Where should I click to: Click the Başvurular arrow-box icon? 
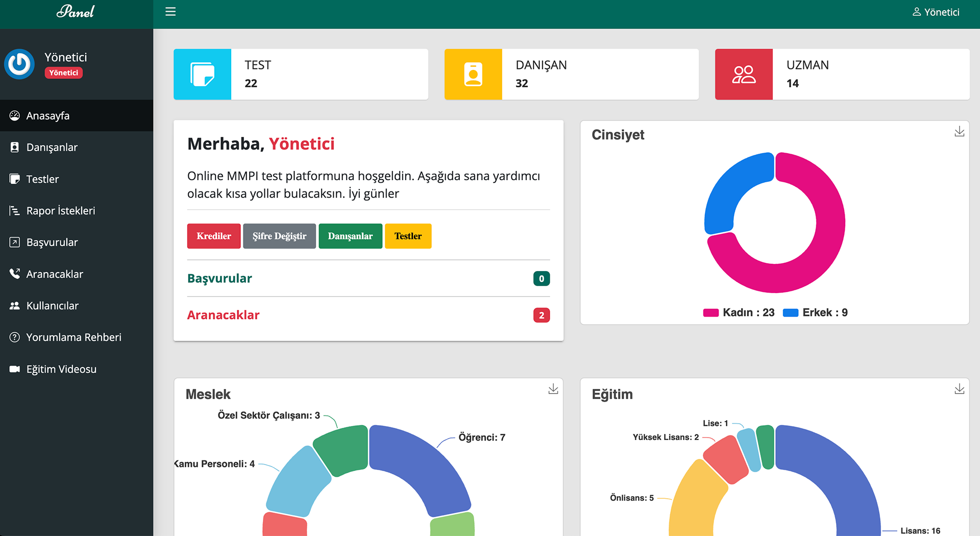[x=15, y=242]
